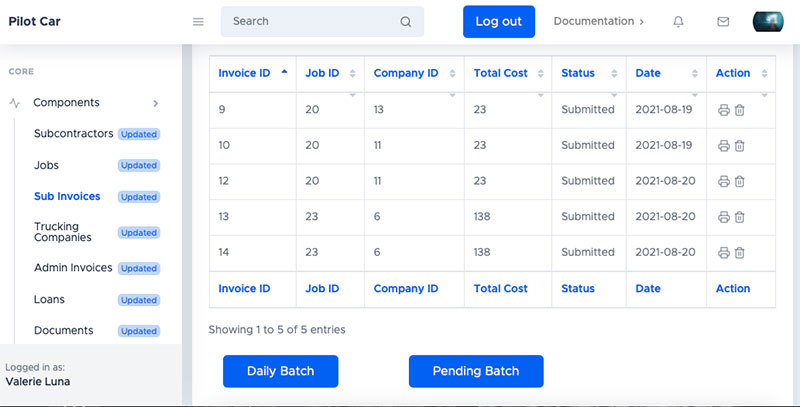The image size is (800, 407).
Task: Open Trucking Companies sidebar item
Action: pyautogui.click(x=63, y=232)
